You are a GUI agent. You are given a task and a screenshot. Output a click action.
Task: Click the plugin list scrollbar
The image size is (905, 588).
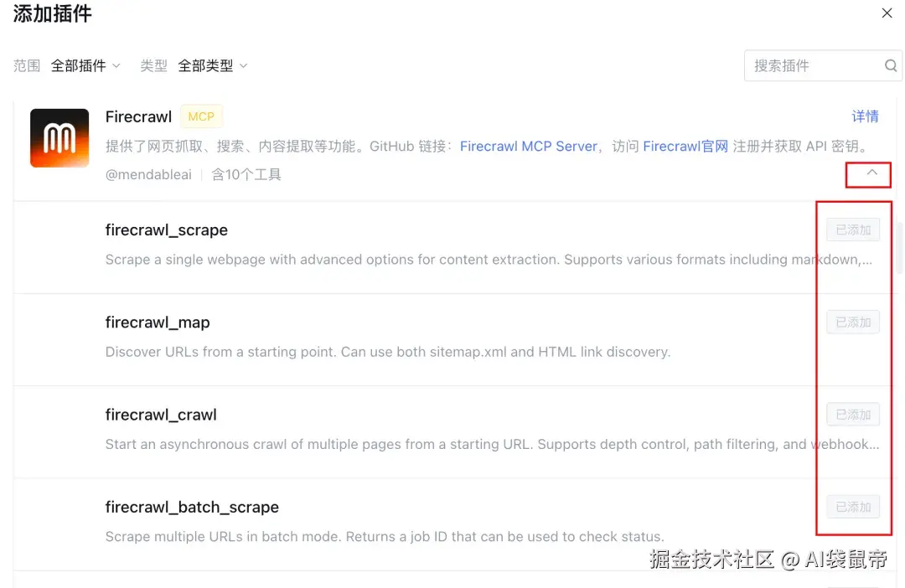(x=899, y=247)
